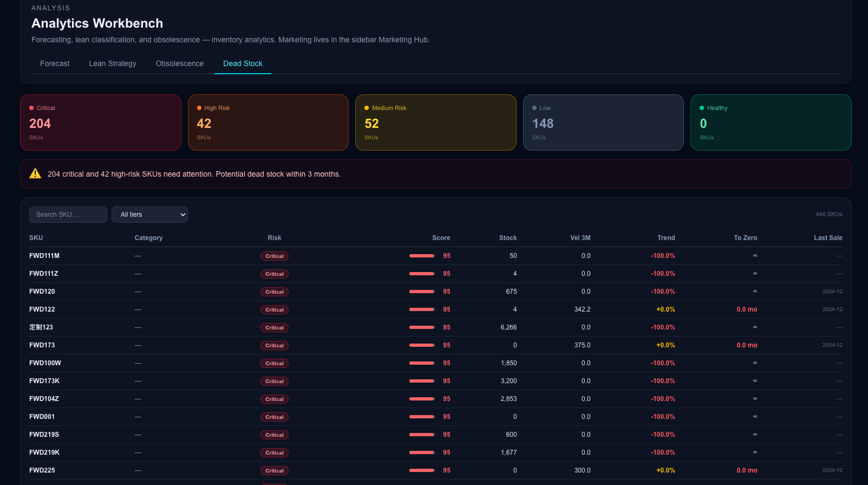This screenshot has height=485, width=868.
Task: Select SKU FWD122 row name
Action: tap(42, 309)
